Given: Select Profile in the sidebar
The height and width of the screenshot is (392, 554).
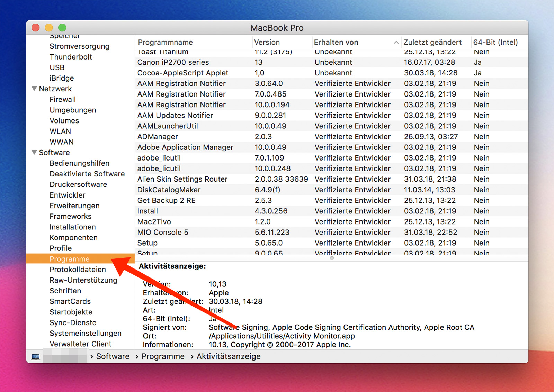Looking at the screenshot, I should pos(61,248).
